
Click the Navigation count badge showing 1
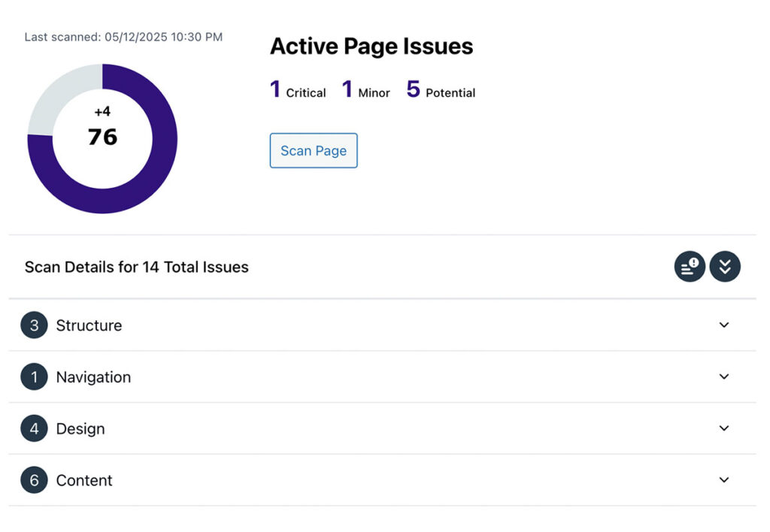[x=34, y=376]
